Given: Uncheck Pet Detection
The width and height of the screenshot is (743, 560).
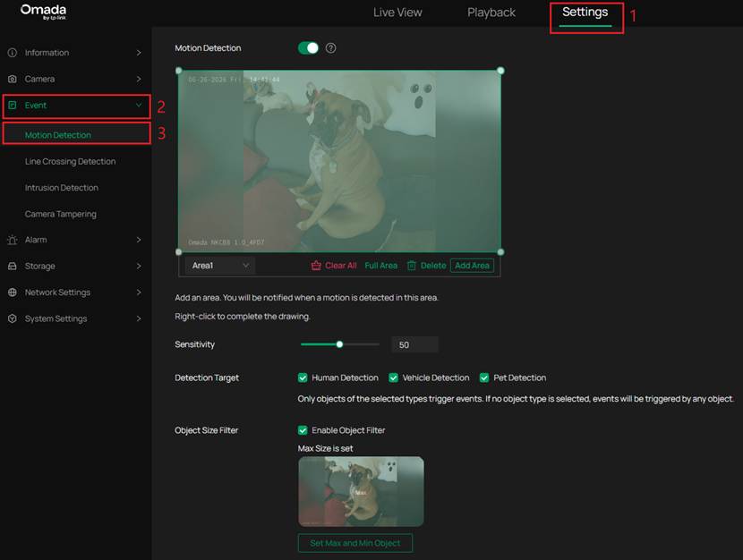Looking at the screenshot, I should 483,378.
